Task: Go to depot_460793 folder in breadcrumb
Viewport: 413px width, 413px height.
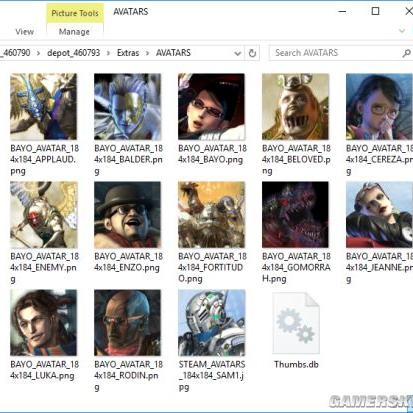Action: click(74, 53)
